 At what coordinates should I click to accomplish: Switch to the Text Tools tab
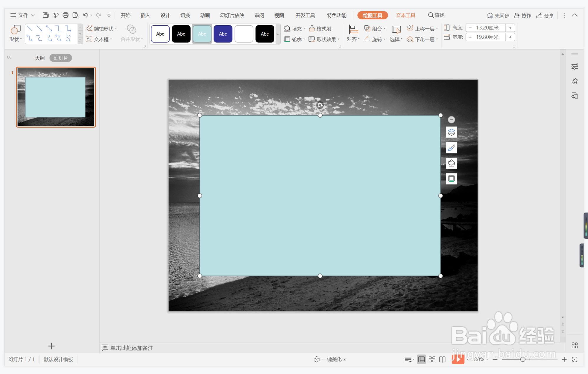pyautogui.click(x=405, y=15)
